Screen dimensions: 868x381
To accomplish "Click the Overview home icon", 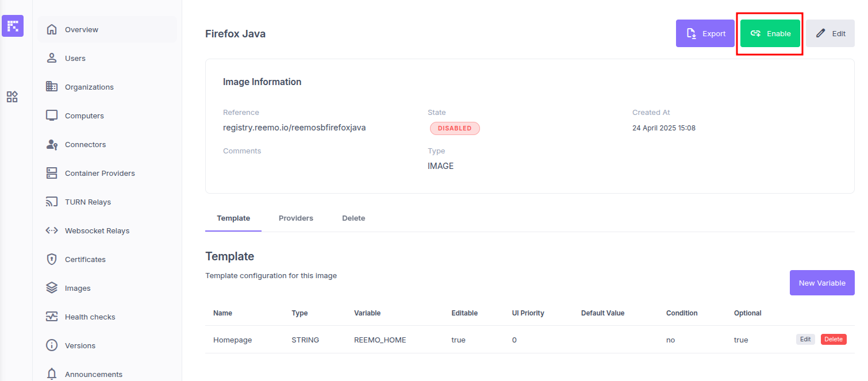I will click(x=52, y=29).
